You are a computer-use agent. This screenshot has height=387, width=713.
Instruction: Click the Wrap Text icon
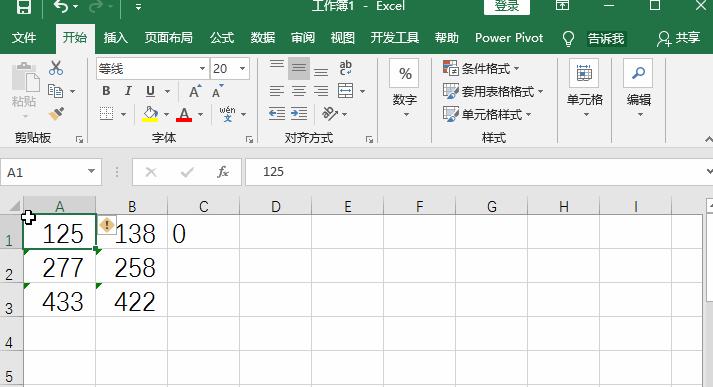tap(345, 68)
